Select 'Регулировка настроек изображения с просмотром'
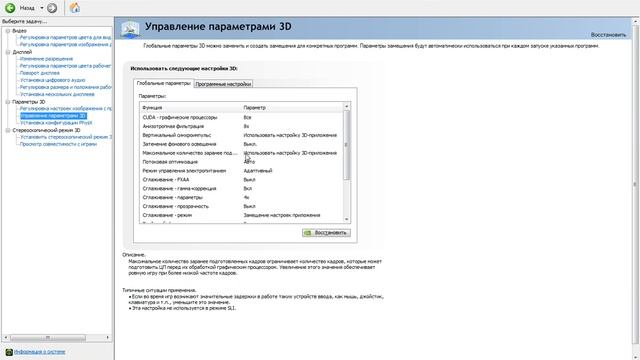Viewport: 640px width, 360px height. coord(65,109)
